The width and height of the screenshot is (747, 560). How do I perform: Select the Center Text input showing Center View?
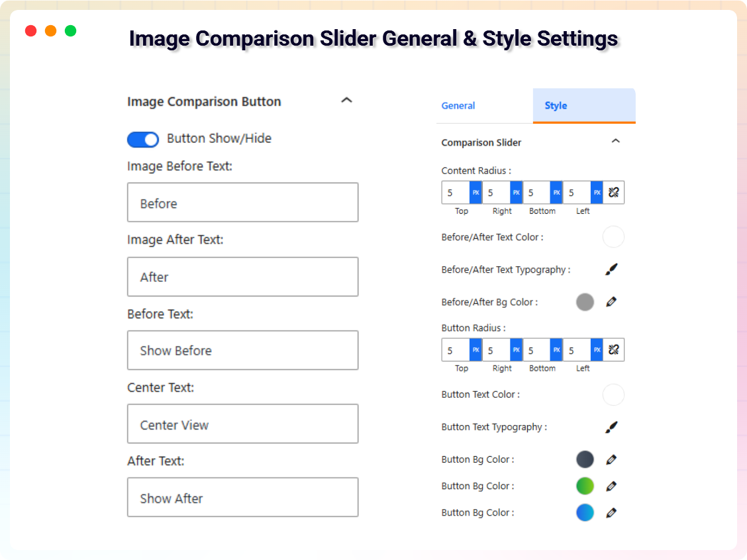tap(242, 424)
